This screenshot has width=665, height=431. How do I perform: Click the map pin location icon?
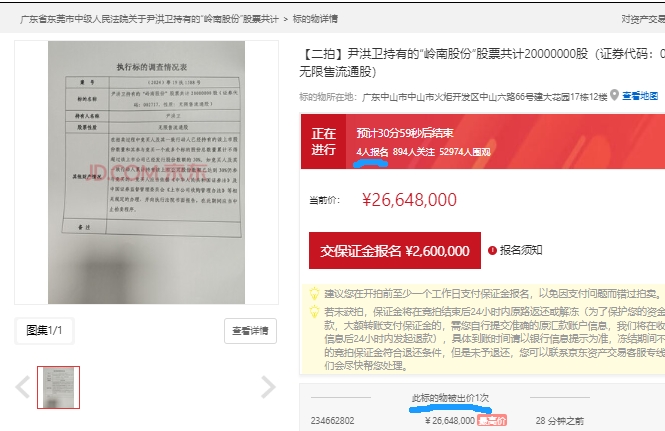click(x=614, y=95)
